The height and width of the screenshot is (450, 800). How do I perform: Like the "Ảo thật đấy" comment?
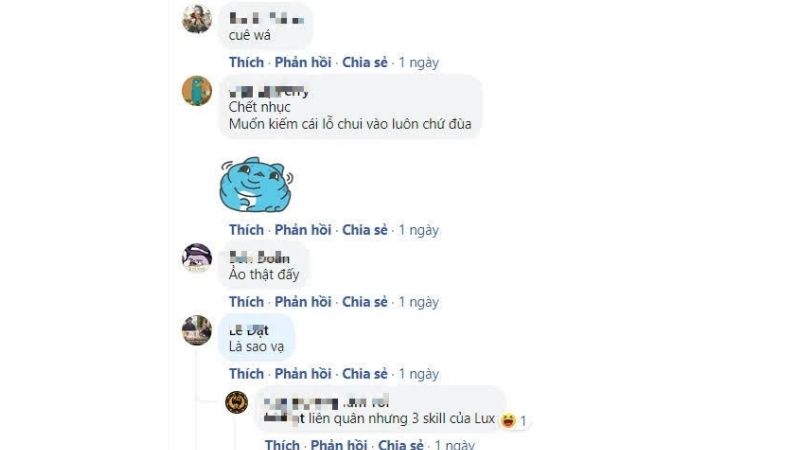pyautogui.click(x=246, y=302)
